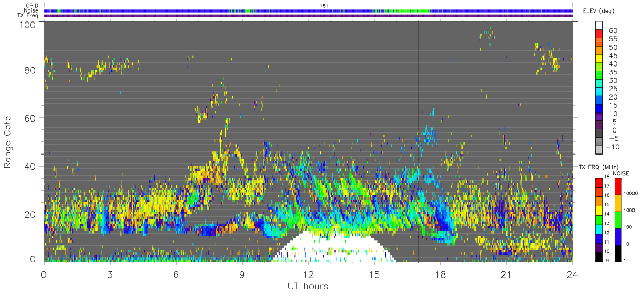Click the CPID value '151'
Viewport: 644px width, 297px height.
324,6
